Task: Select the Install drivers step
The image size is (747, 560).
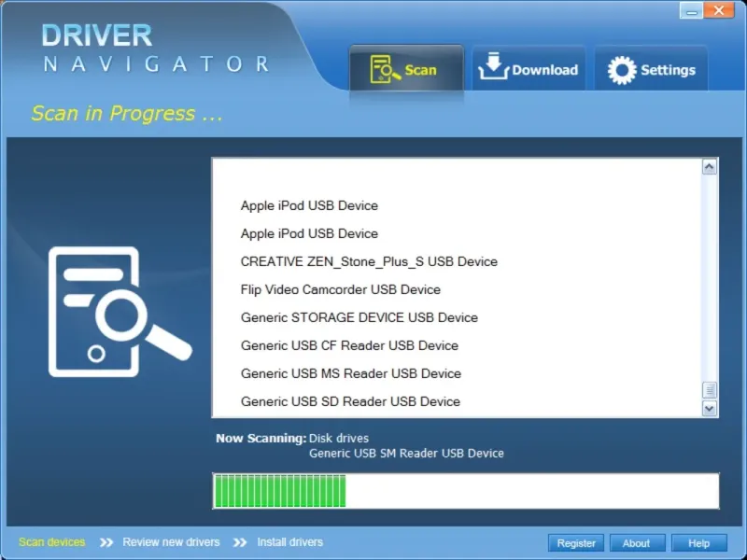Action: coord(290,542)
